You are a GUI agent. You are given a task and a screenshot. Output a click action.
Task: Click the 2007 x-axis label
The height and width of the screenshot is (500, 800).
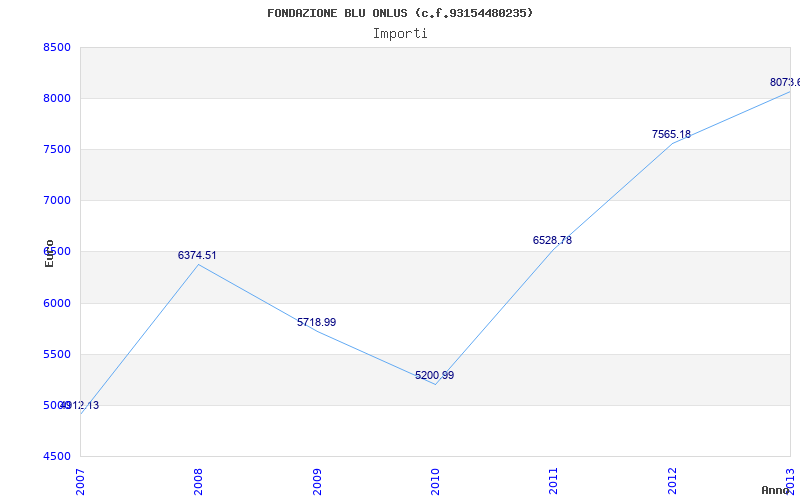tap(80, 481)
